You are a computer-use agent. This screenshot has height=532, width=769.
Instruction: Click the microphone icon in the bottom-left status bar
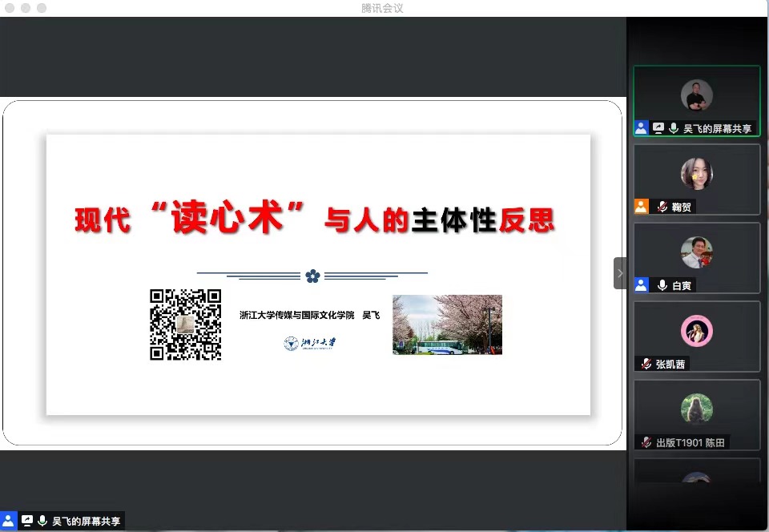pyautogui.click(x=44, y=520)
